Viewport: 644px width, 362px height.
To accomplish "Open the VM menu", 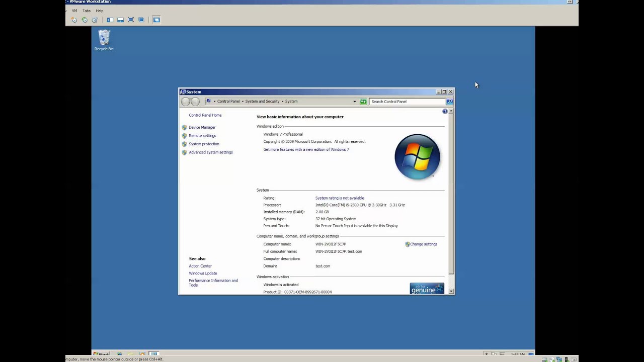I will pyautogui.click(x=74, y=11).
